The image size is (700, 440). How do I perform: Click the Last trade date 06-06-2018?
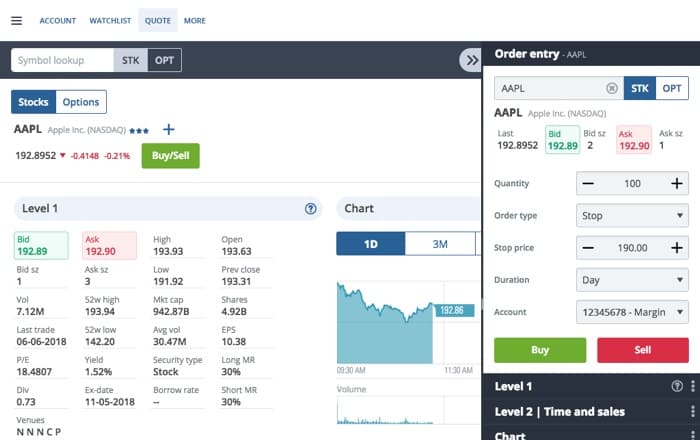click(x=41, y=342)
